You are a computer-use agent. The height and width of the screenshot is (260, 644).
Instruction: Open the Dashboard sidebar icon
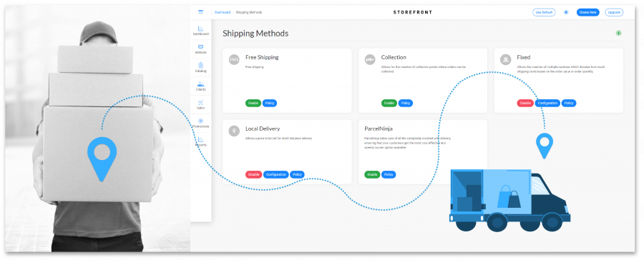(201, 29)
